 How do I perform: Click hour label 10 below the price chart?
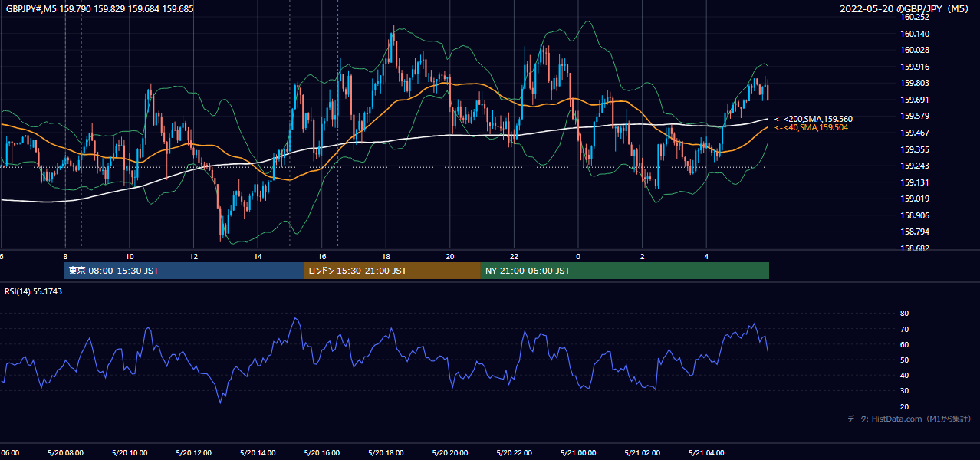[x=130, y=256]
